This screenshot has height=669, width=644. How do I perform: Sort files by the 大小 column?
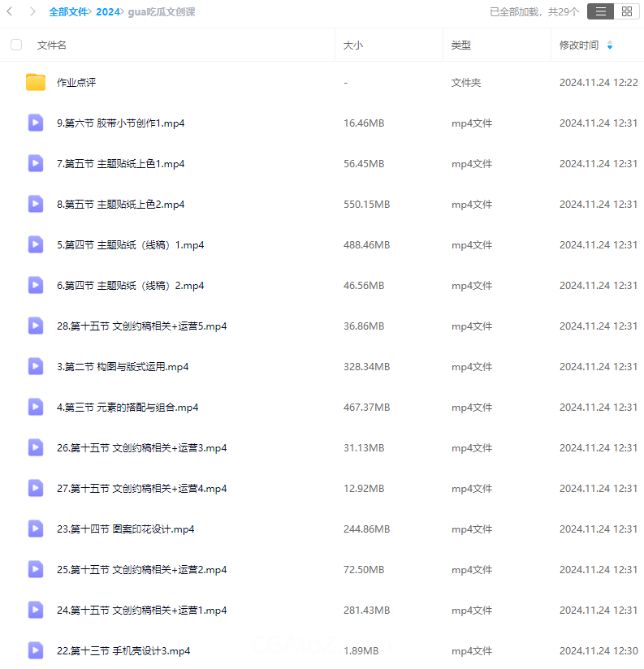[x=353, y=45]
